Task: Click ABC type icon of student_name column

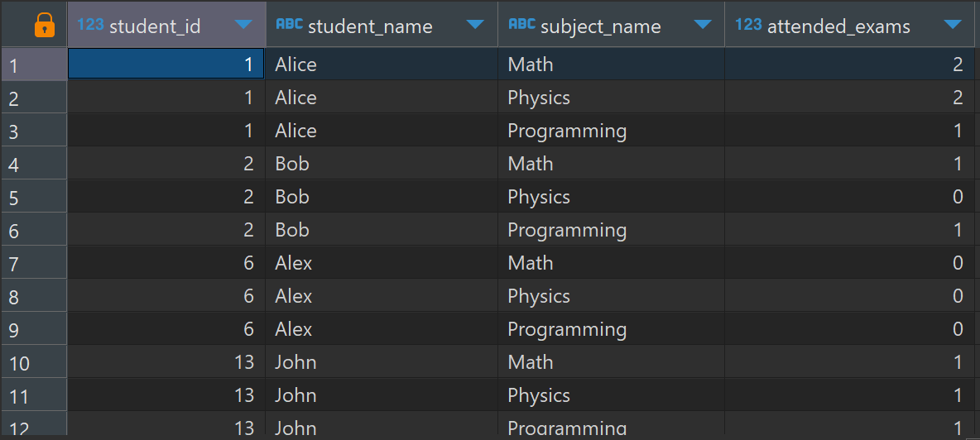Action: coord(290,25)
